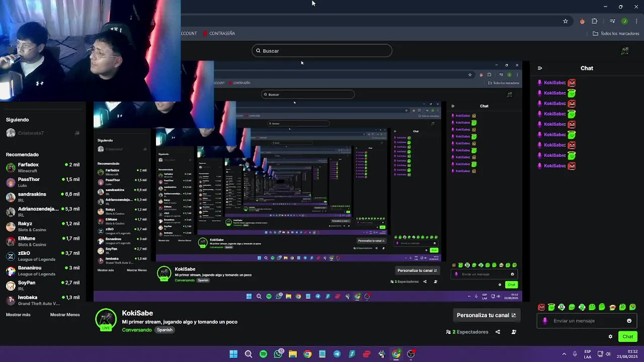Open Google Chrome taskbar icon
The height and width of the screenshot is (362, 644).
pos(307,354)
